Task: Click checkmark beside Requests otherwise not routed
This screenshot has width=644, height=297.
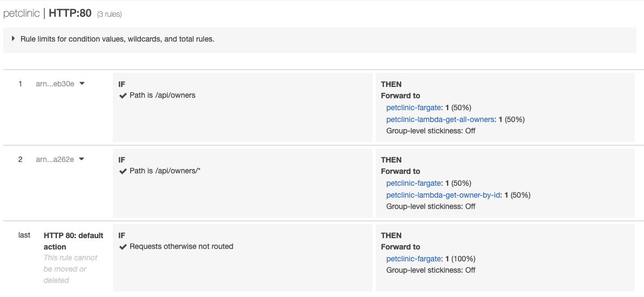Action: (123, 247)
